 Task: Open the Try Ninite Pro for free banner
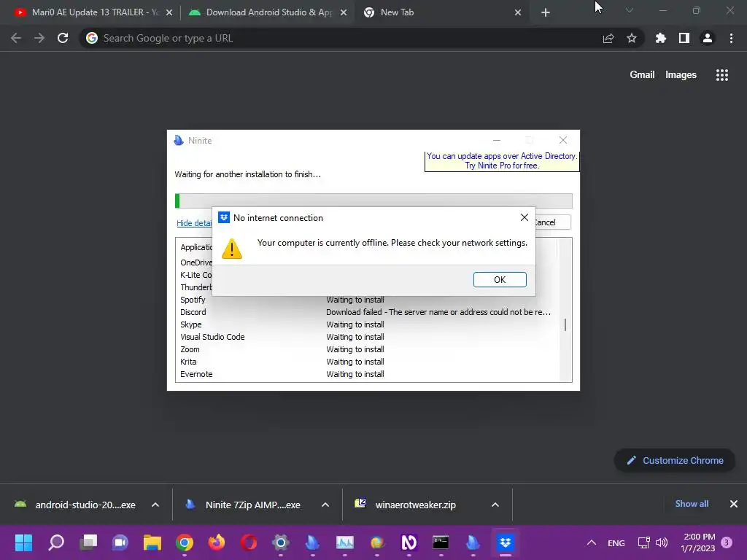tap(502, 161)
